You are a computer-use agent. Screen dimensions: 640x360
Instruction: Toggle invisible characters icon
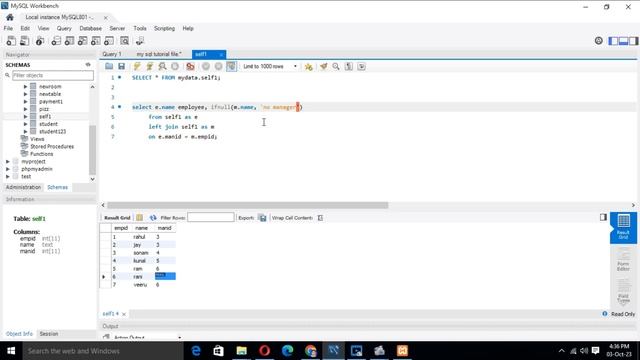pyautogui.click(x=349, y=66)
